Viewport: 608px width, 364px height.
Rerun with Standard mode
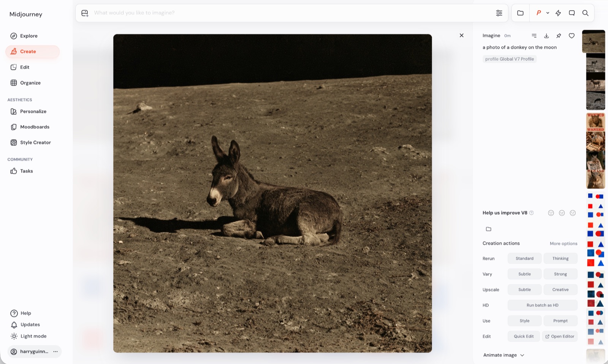pos(524,258)
